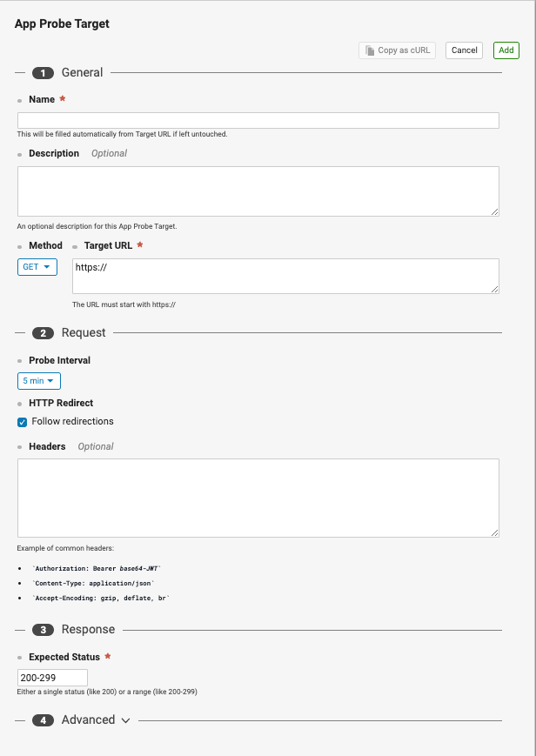Click the step 2 Request badge

pyautogui.click(x=43, y=333)
